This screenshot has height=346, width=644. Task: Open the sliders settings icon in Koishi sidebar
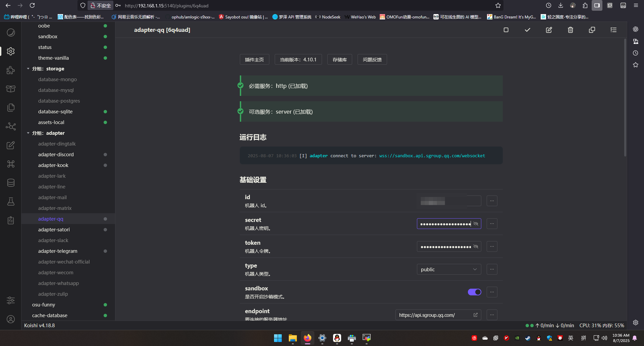click(x=11, y=300)
